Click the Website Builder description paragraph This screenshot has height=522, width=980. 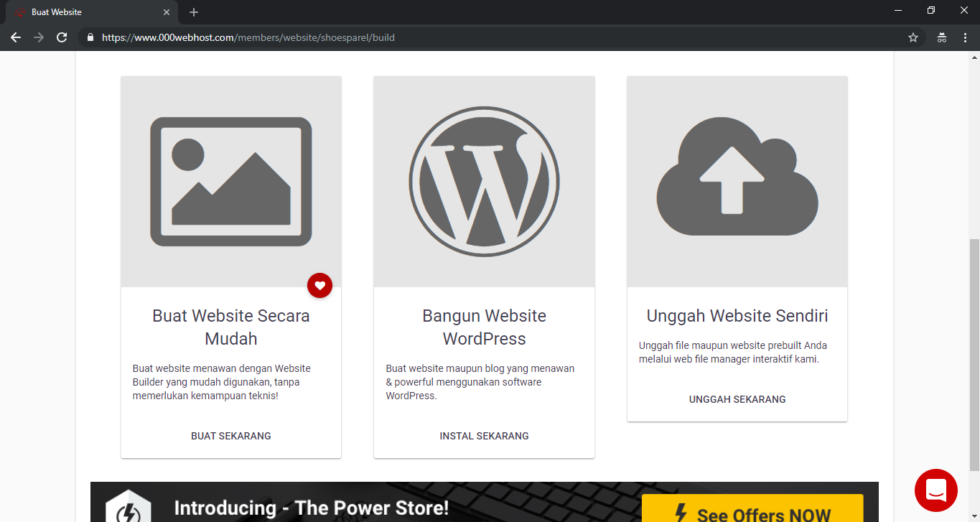[222, 382]
